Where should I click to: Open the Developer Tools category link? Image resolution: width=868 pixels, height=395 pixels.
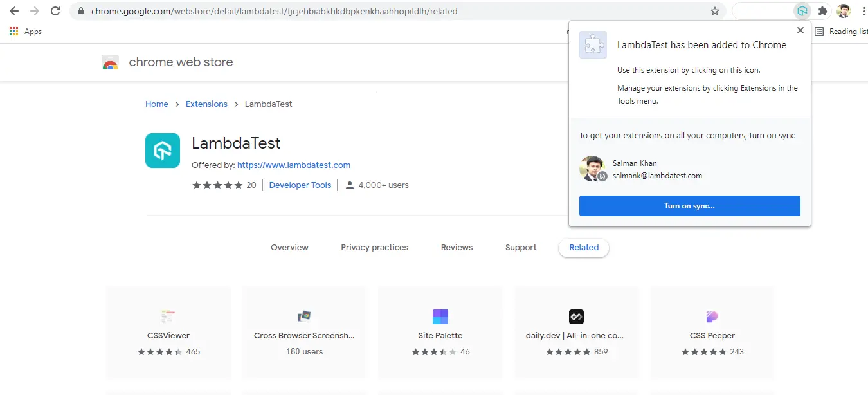tap(300, 185)
